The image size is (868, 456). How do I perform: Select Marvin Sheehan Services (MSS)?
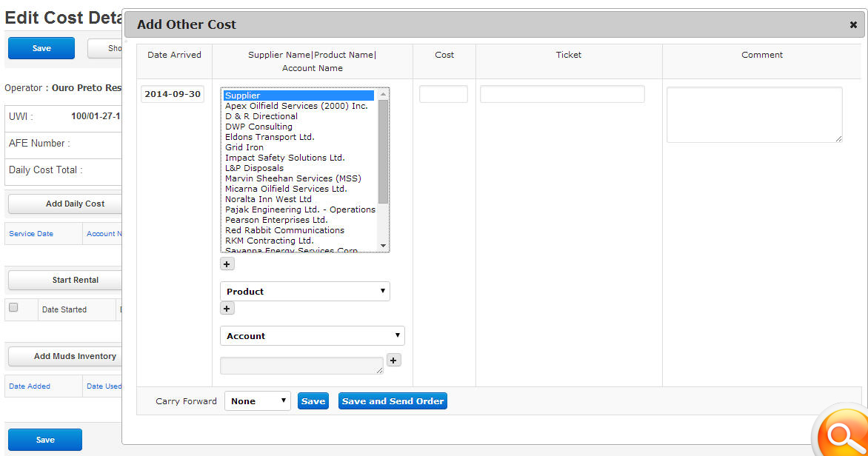click(x=293, y=178)
